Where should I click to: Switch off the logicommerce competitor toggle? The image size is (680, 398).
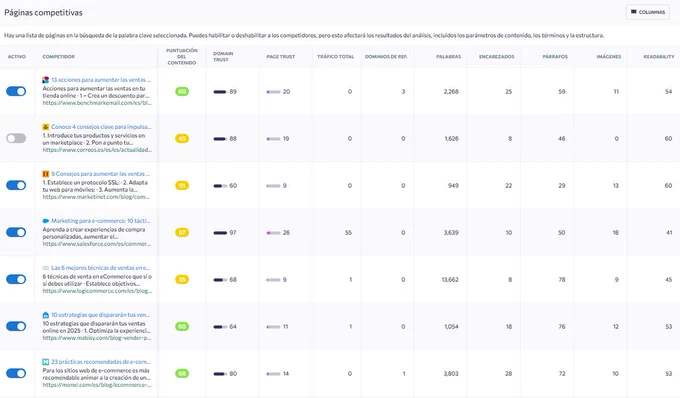coord(16,279)
